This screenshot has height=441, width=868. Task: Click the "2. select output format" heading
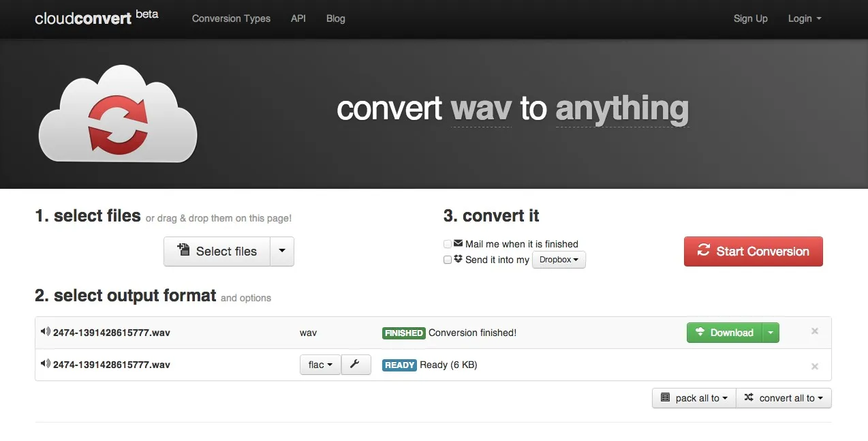point(125,296)
